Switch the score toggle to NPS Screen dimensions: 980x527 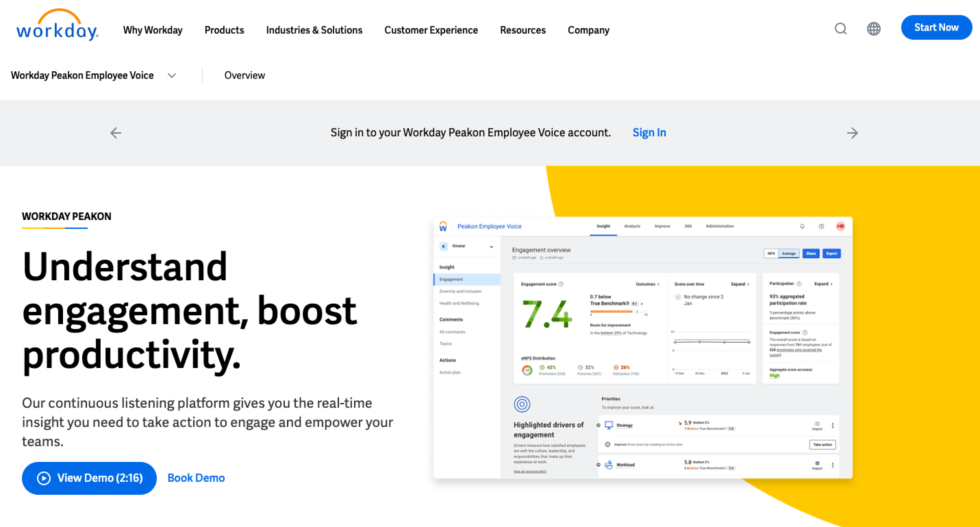coord(771,253)
